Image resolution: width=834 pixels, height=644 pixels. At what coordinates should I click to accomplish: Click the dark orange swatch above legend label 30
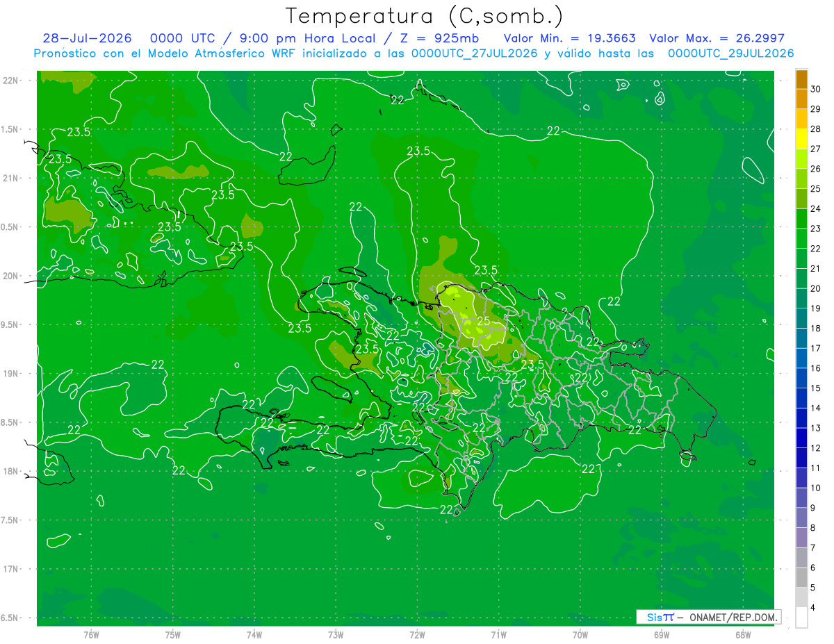point(801,79)
